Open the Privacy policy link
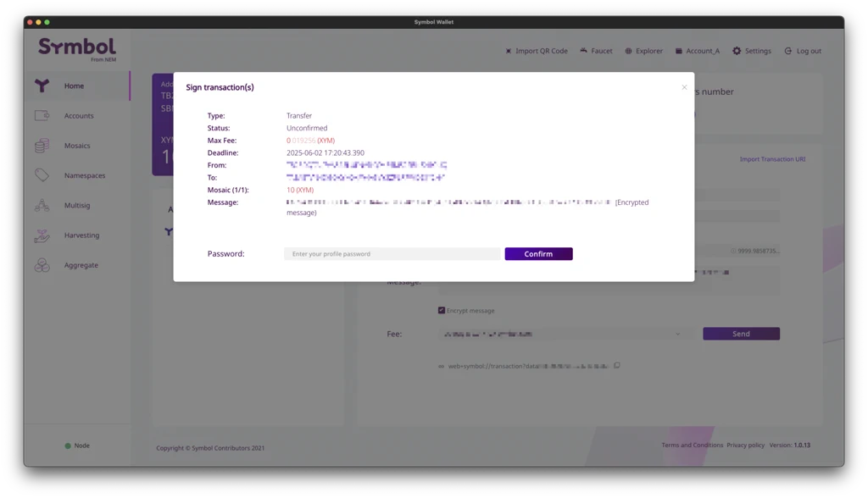 click(x=746, y=445)
